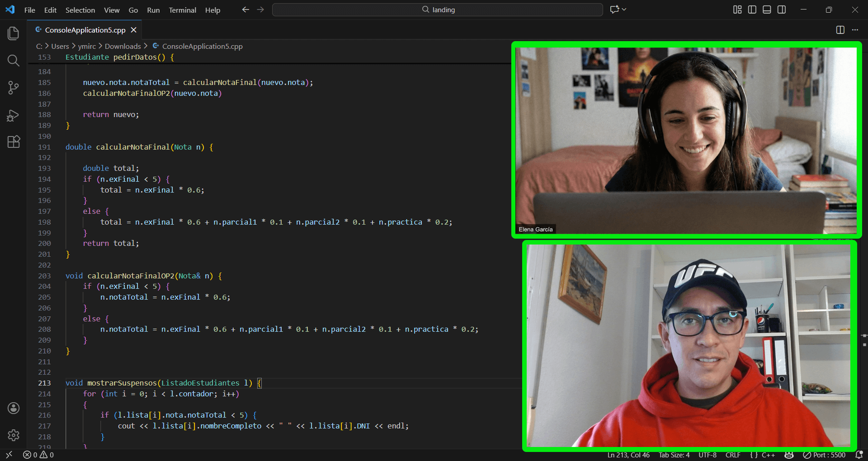The height and width of the screenshot is (461, 868).
Task: Open the Selection menu
Action: point(80,10)
